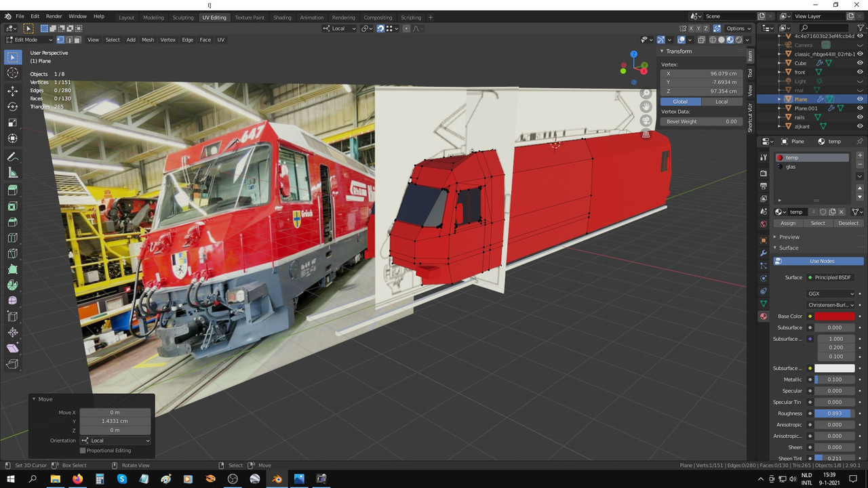Screen dimensions: 868x488
Task: Choose the Extrude Region tool
Action: point(12,190)
